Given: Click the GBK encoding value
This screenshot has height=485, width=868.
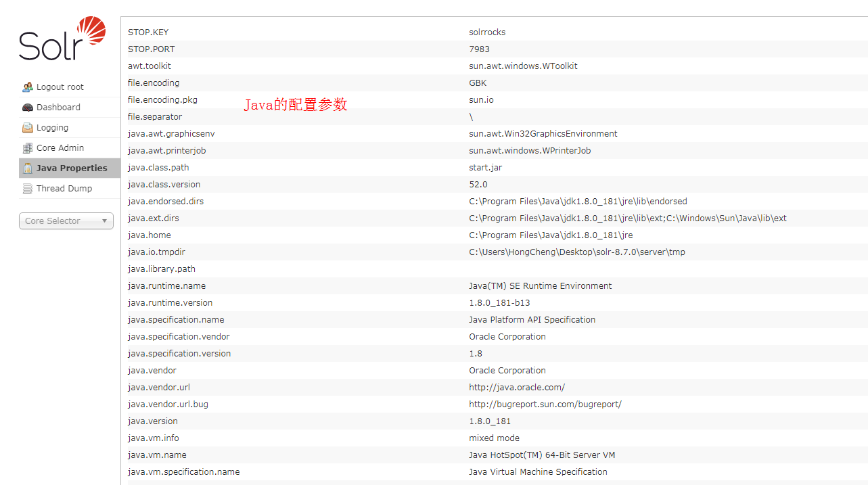Looking at the screenshot, I should pyautogui.click(x=478, y=83).
